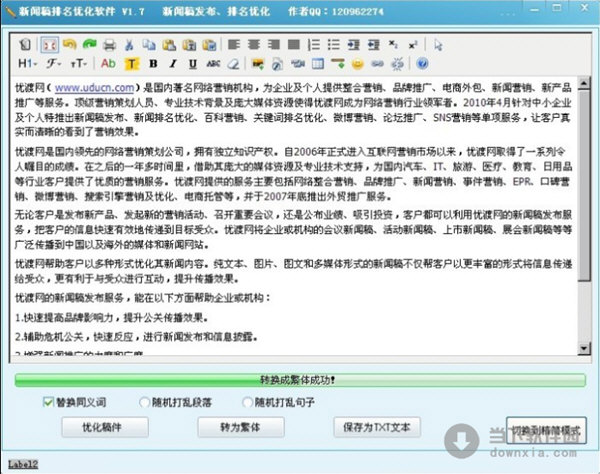Insert numbered list
Image resolution: width=600 pixels, height=474 pixels.
point(314,45)
